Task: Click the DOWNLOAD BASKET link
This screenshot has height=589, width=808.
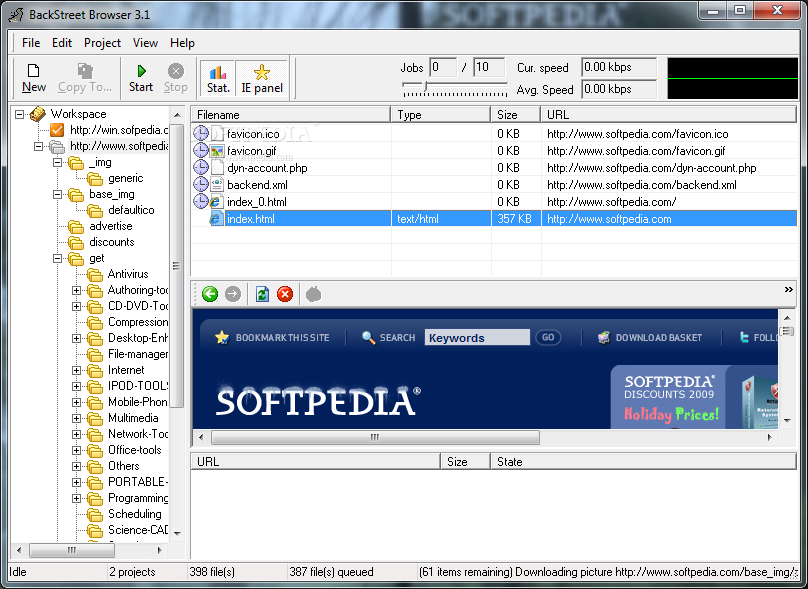Action: pos(650,338)
